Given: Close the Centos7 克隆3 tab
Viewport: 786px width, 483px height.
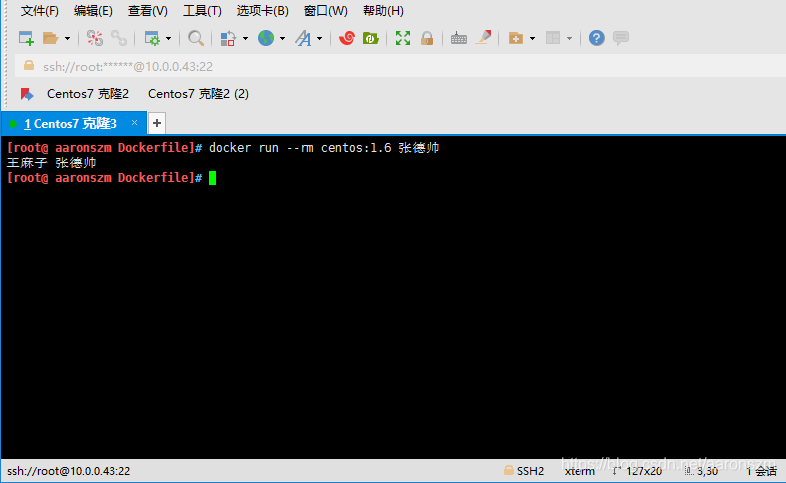Looking at the screenshot, I should (134, 122).
